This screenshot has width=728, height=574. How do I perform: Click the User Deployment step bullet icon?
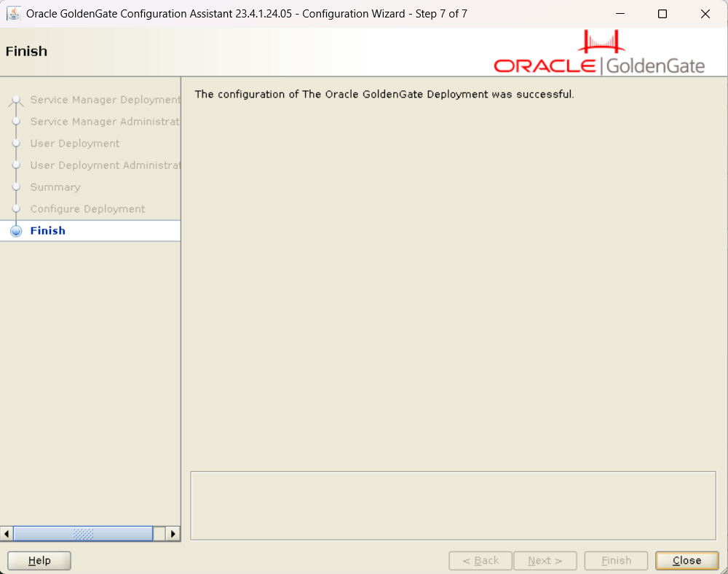coord(16,143)
